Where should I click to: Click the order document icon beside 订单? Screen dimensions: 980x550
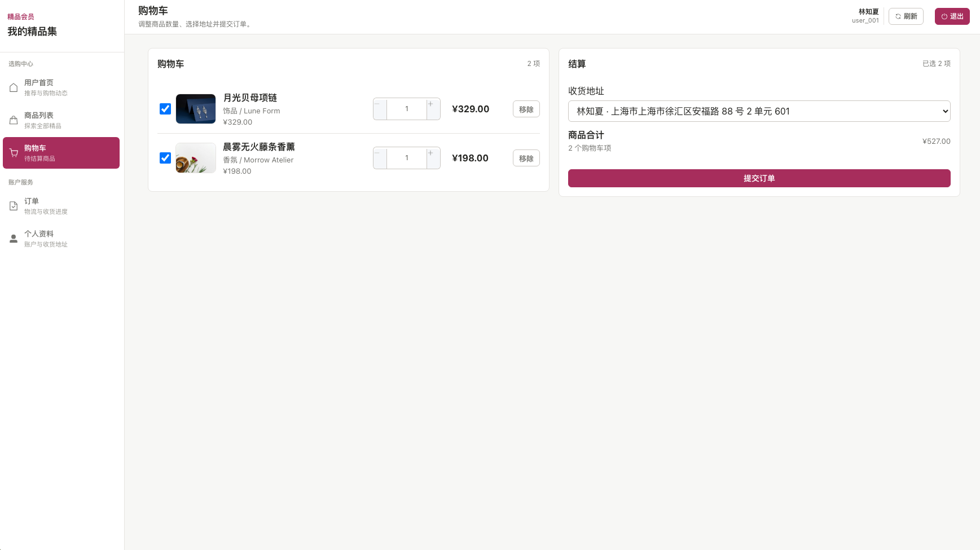[x=14, y=206]
